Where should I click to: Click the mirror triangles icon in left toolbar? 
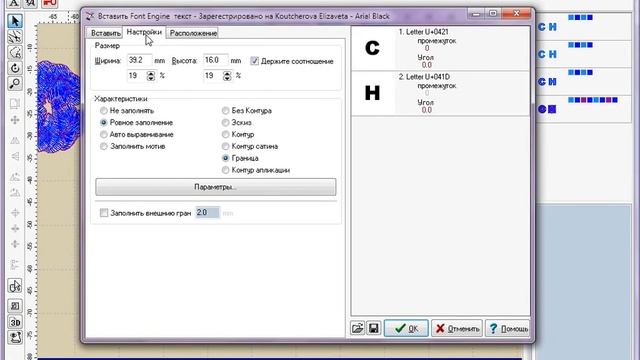click(x=15, y=140)
